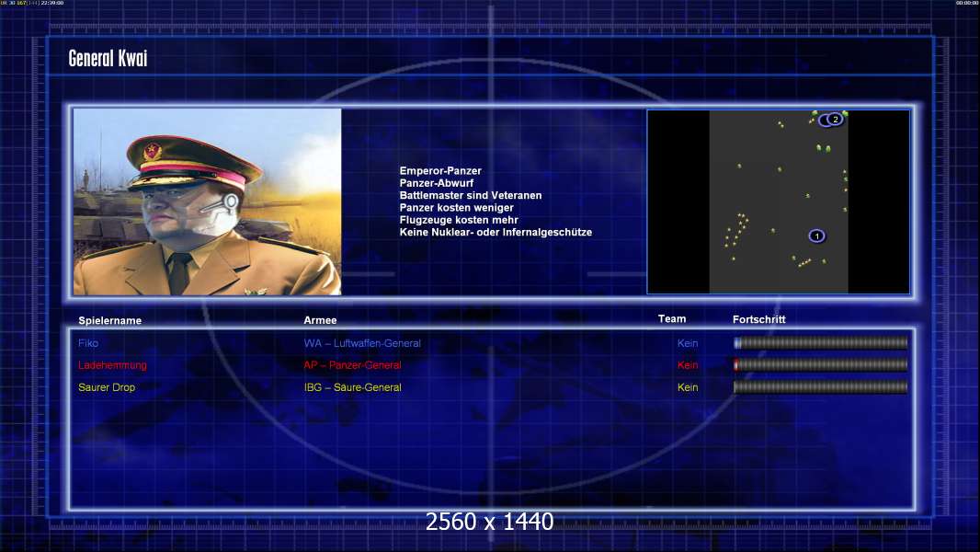Viewport: 980px width, 552px height.
Task: Click 'WA – Luftwaffen-General' army entry
Action: [x=362, y=343]
